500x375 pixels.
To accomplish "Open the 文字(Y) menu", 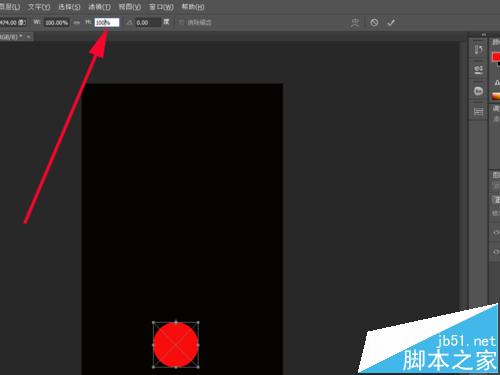I will [x=39, y=7].
